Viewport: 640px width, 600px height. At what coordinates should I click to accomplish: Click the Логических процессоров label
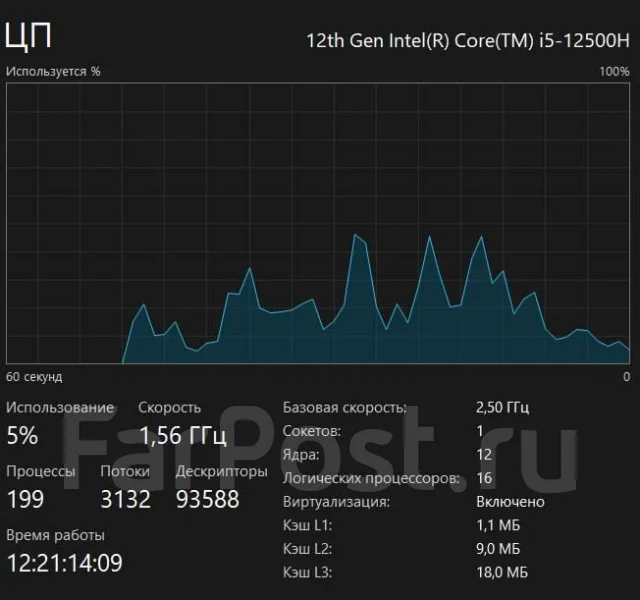pyautogui.click(x=371, y=478)
